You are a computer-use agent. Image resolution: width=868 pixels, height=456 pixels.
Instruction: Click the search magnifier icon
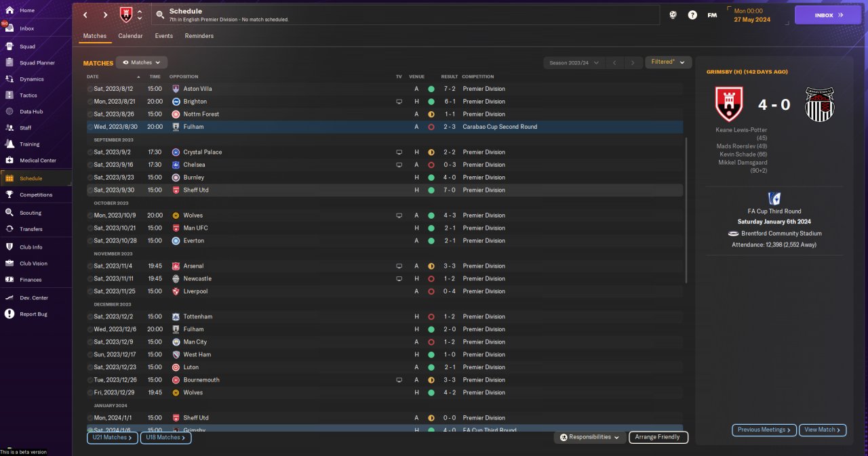pos(160,14)
